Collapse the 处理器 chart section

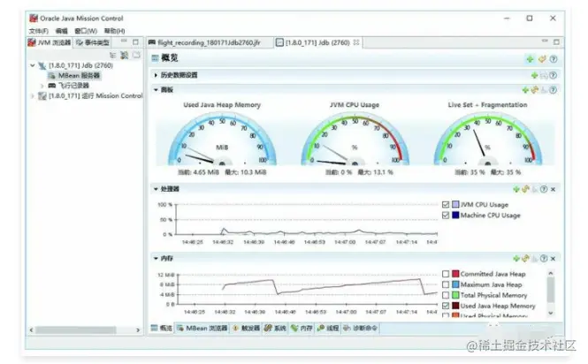[156, 189]
